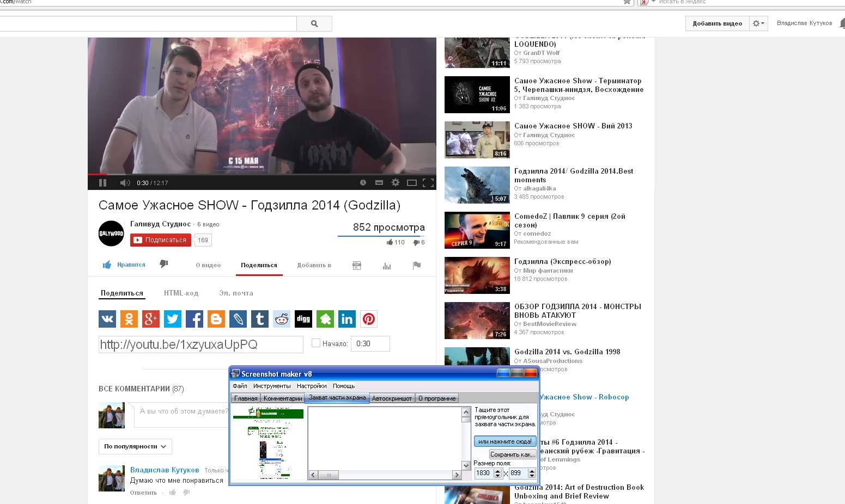Click the green clover share icon
Viewport: 845px width, 504px height.
pyautogui.click(x=325, y=319)
